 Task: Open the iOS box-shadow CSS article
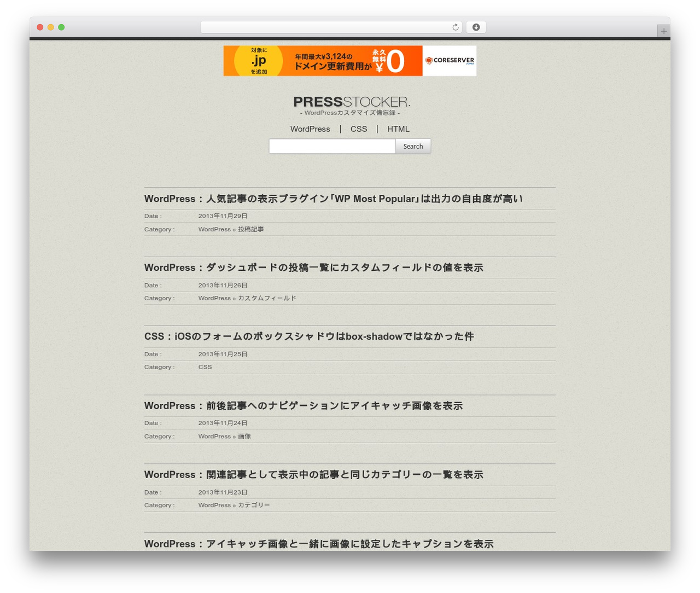[x=309, y=336]
